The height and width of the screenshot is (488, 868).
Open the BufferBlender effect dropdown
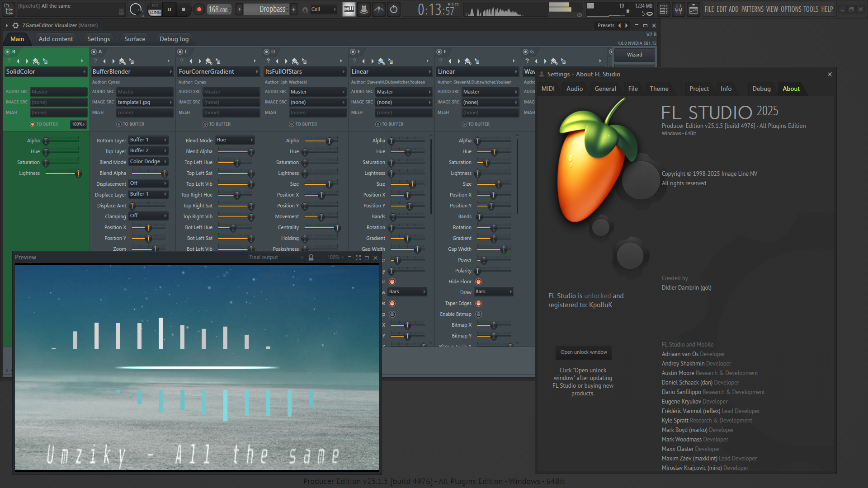(132, 71)
